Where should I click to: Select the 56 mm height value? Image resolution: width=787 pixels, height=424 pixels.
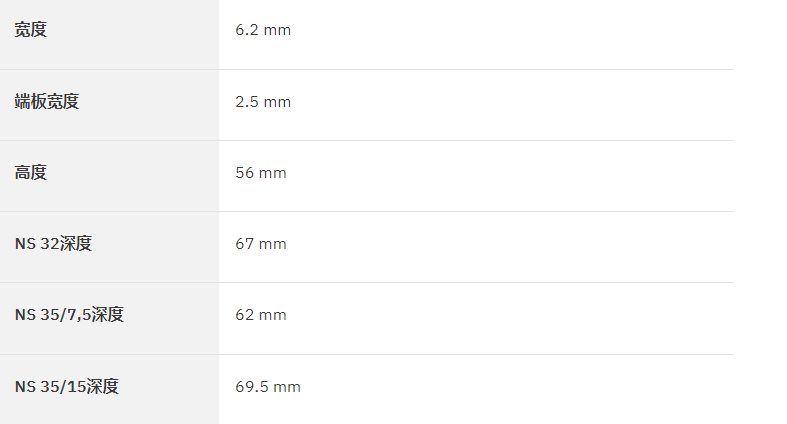coord(261,173)
